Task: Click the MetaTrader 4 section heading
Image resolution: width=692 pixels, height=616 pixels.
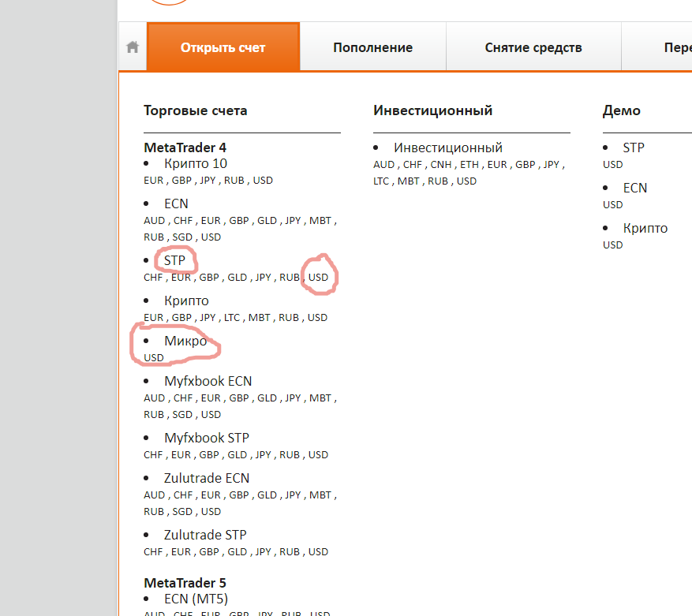Action: 185,147
